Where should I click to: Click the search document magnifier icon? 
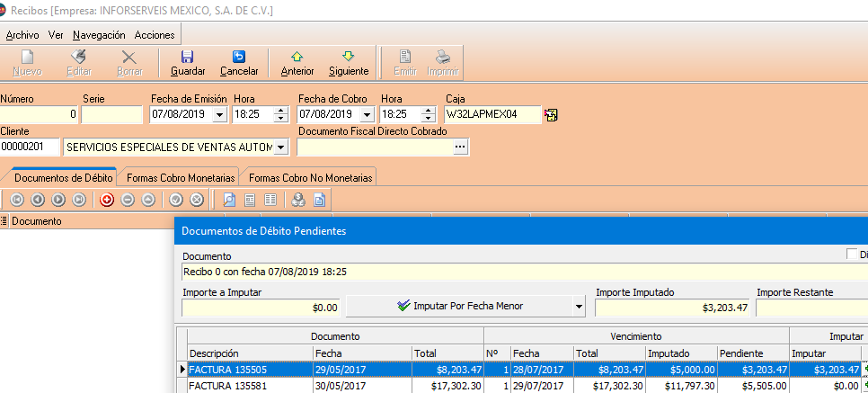pos(229,200)
